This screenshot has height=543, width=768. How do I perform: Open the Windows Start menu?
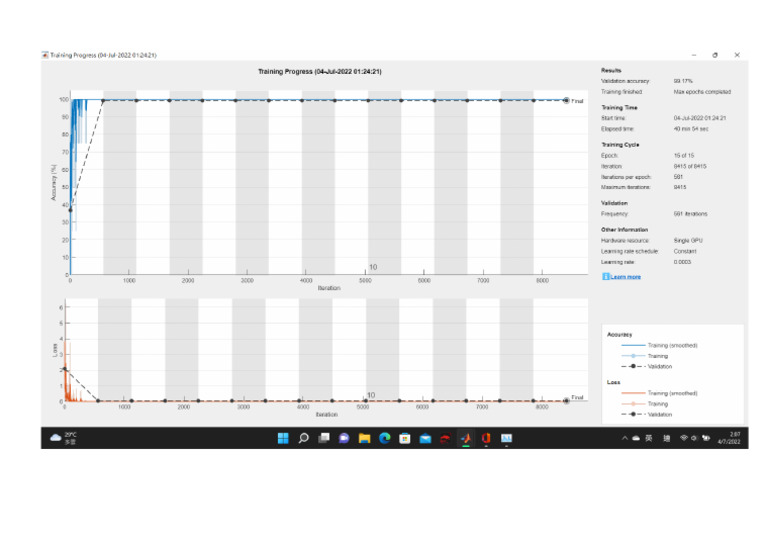pos(283,438)
